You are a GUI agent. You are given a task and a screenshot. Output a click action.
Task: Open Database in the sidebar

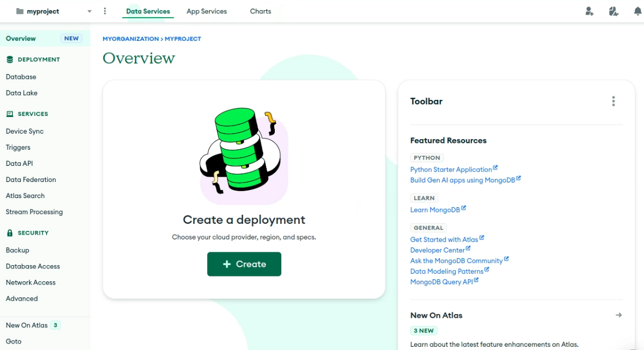(x=21, y=77)
